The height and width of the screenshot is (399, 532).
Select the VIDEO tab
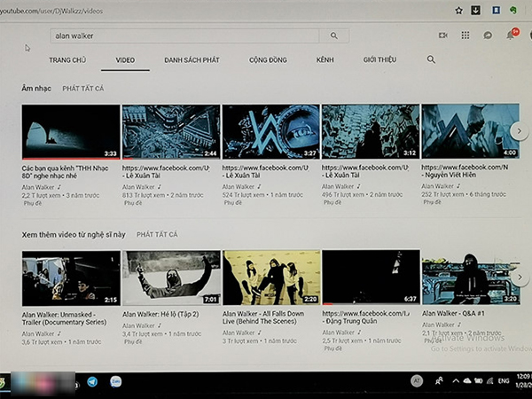click(x=125, y=60)
